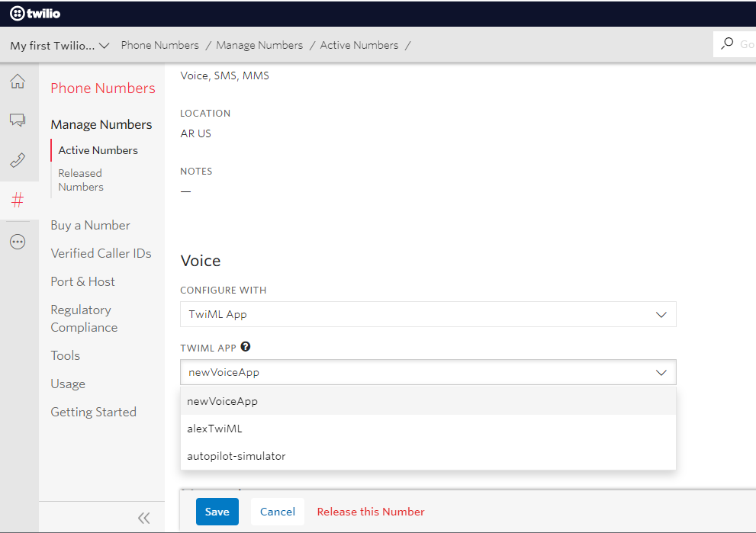
Task: Choose autopilot-simulator from the dropdown list
Action: (428, 456)
